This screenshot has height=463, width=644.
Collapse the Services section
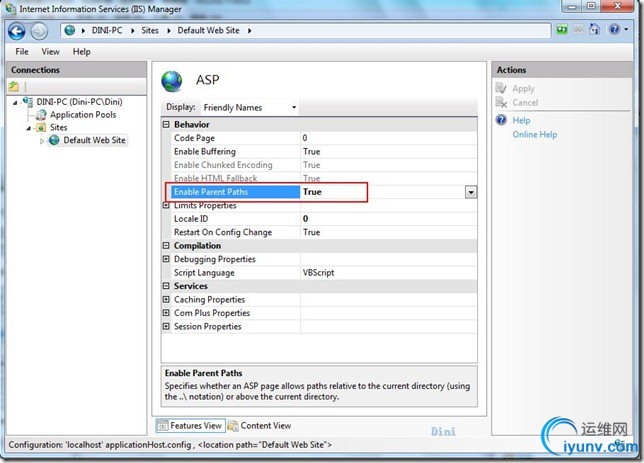pyautogui.click(x=166, y=286)
